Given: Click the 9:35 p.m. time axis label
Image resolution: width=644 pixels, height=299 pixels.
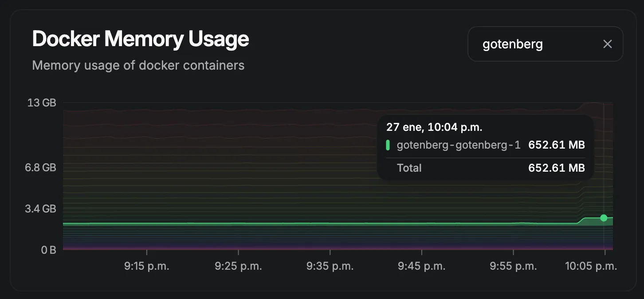Looking at the screenshot, I should point(330,266).
